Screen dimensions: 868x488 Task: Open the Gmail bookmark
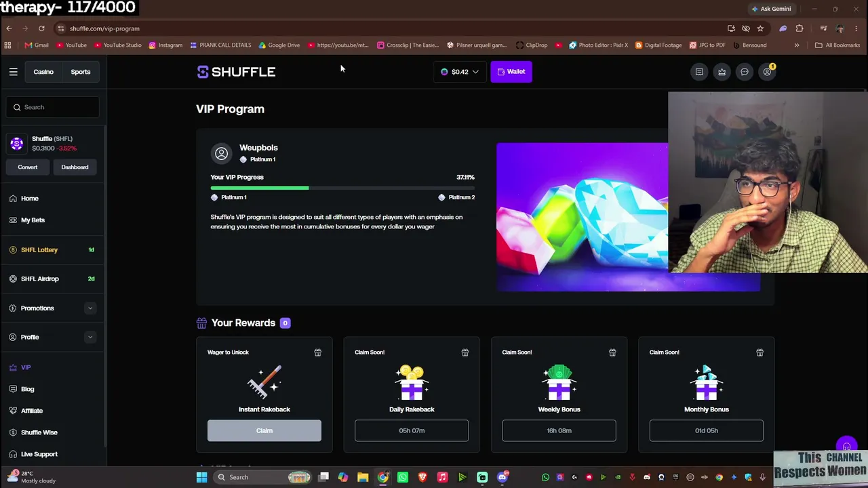click(x=37, y=45)
